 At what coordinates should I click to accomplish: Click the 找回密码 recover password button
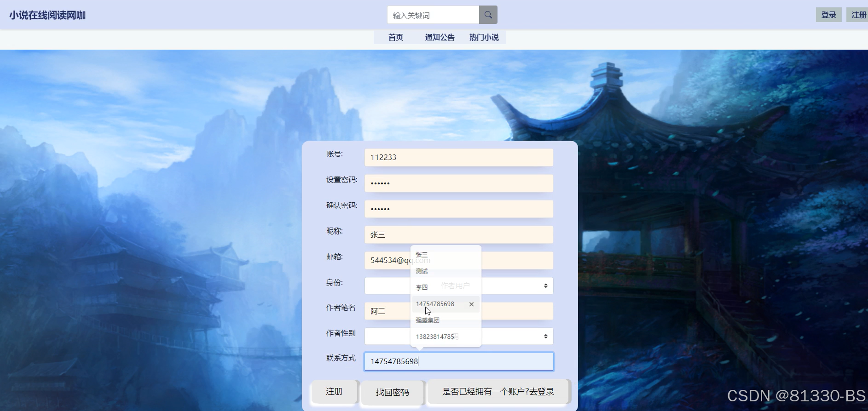click(392, 393)
